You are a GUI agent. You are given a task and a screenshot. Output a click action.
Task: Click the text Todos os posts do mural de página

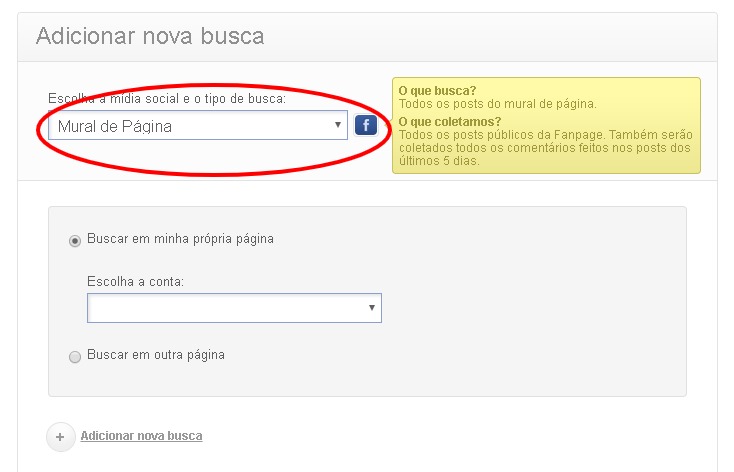pos(498,103)
